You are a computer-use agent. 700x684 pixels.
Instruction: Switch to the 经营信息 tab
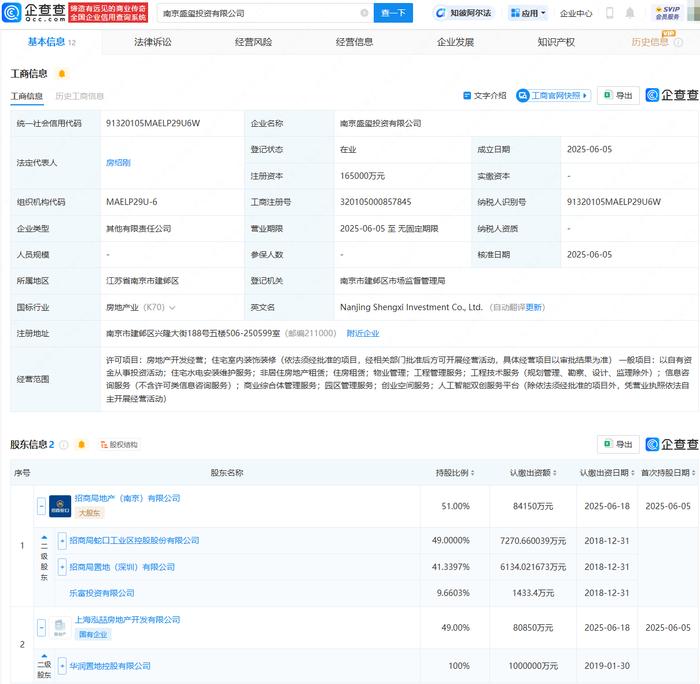pyautogui.click(x=354, y=42)
